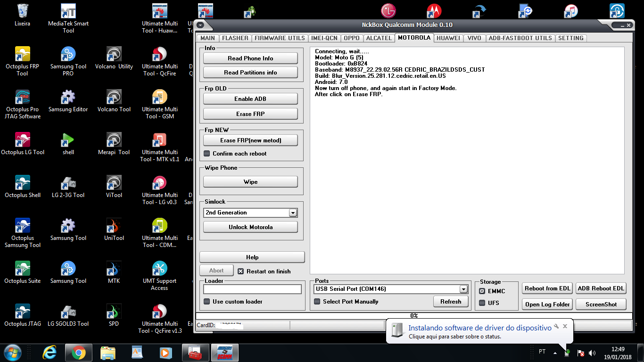Click the Read Phone Info button
The height and width of the screenshot is (362, 644).
click(250, 58)
